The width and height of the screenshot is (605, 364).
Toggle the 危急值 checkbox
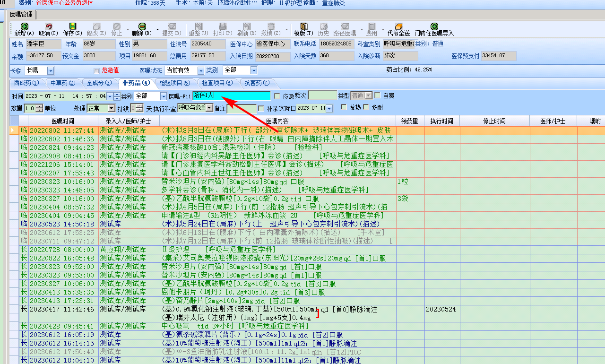(x=96, y=70)
